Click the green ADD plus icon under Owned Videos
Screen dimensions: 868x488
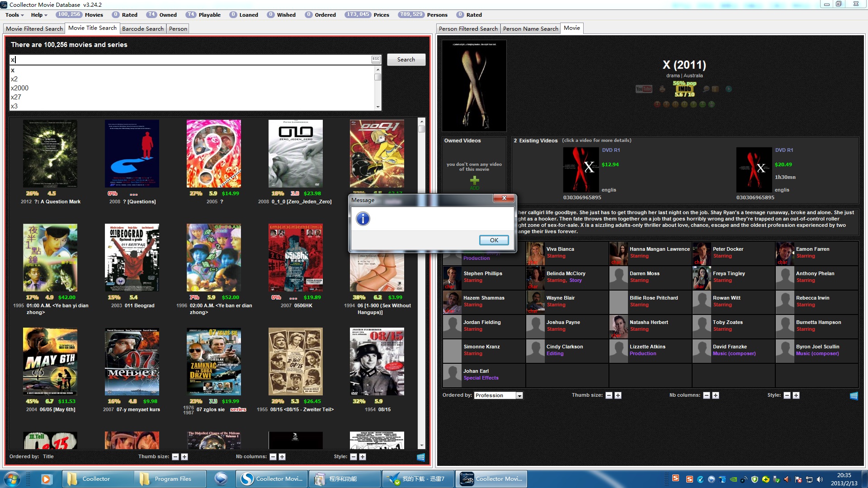474,182
